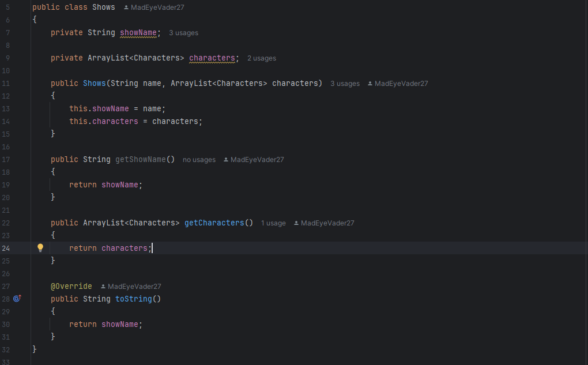Click the underlined showName field declaration
Screen dimensions: 588x365
point(138,33)
